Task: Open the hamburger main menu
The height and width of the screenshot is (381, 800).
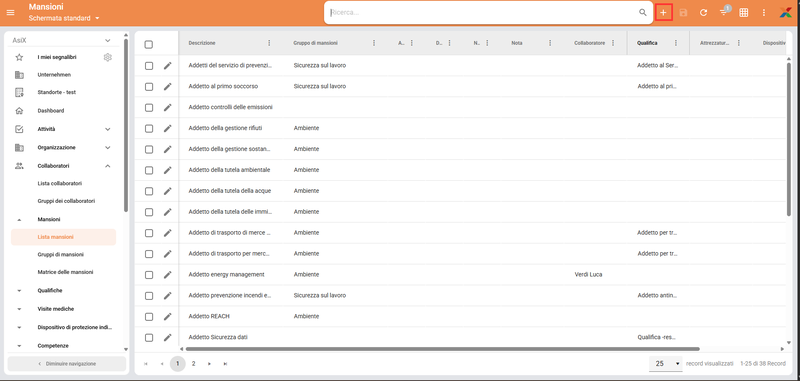Action: click(11, 13)
